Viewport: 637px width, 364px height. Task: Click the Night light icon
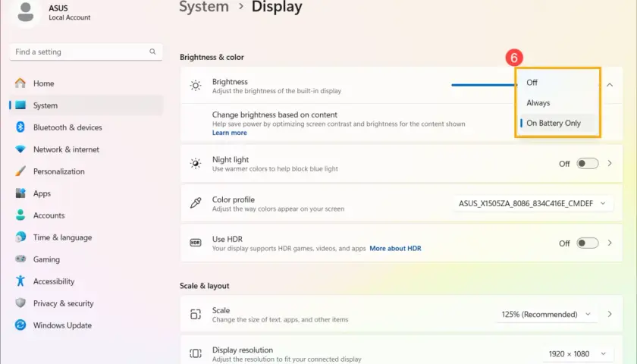pos(196,163)
